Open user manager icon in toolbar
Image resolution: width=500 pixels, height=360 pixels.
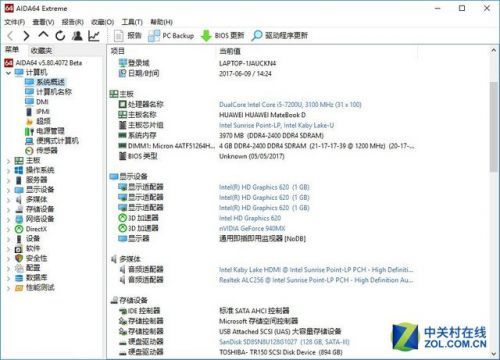pos(77,36)
